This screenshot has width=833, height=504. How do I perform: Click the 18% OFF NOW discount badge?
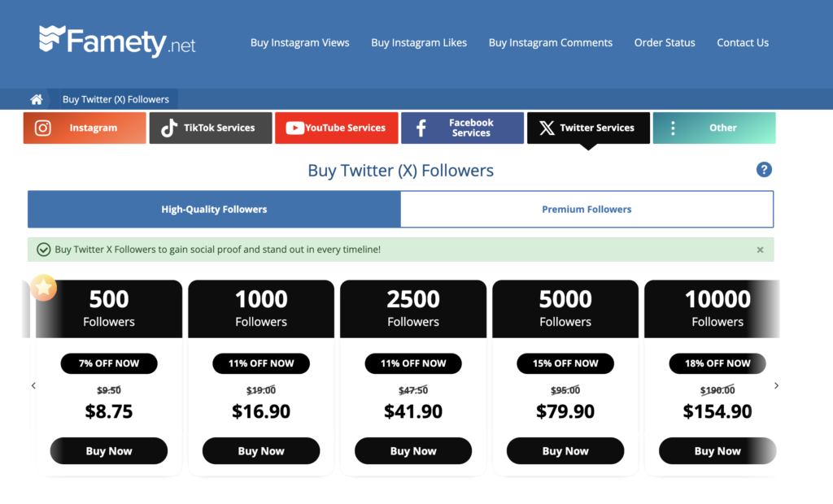point(717,363)
